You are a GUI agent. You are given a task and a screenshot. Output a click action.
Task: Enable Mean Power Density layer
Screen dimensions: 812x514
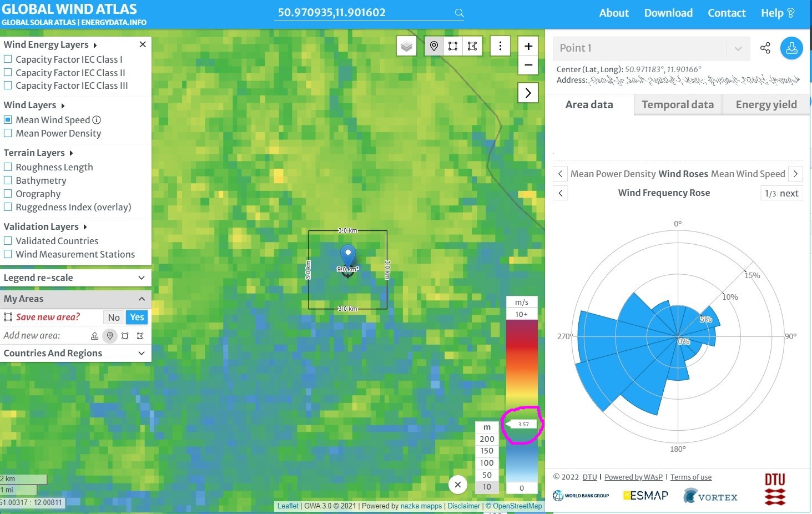coord(8,133)
